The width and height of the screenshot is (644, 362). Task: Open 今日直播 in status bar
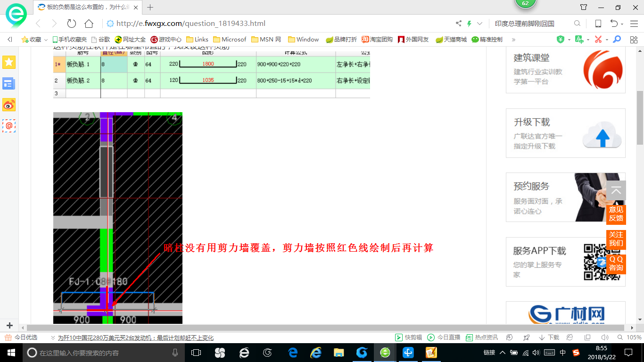point(444,337)
